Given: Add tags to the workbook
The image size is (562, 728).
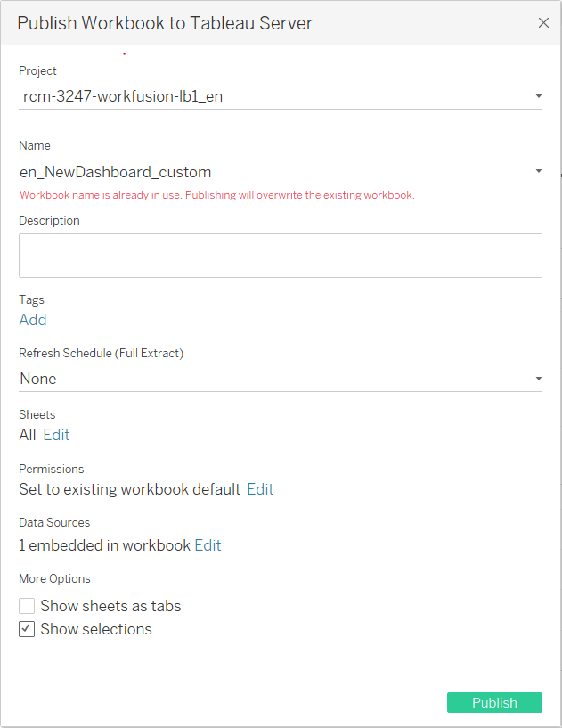Looking at the screenshot, I should point(33,320).
